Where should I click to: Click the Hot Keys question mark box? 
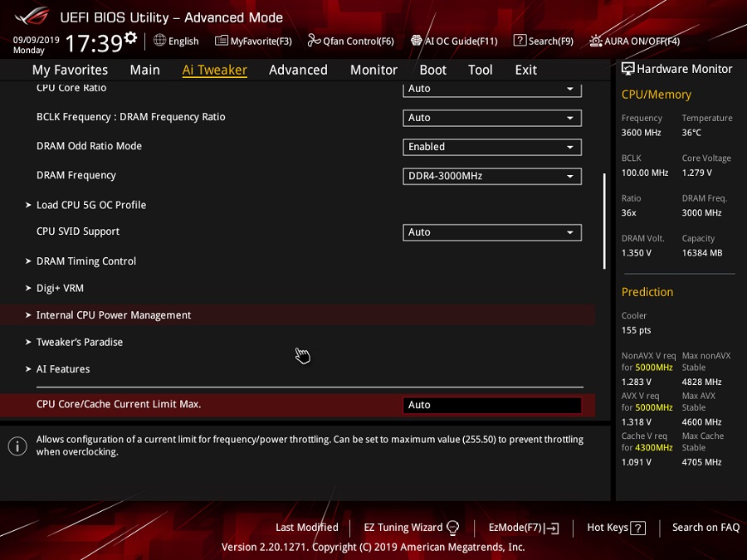click(638, 528)
